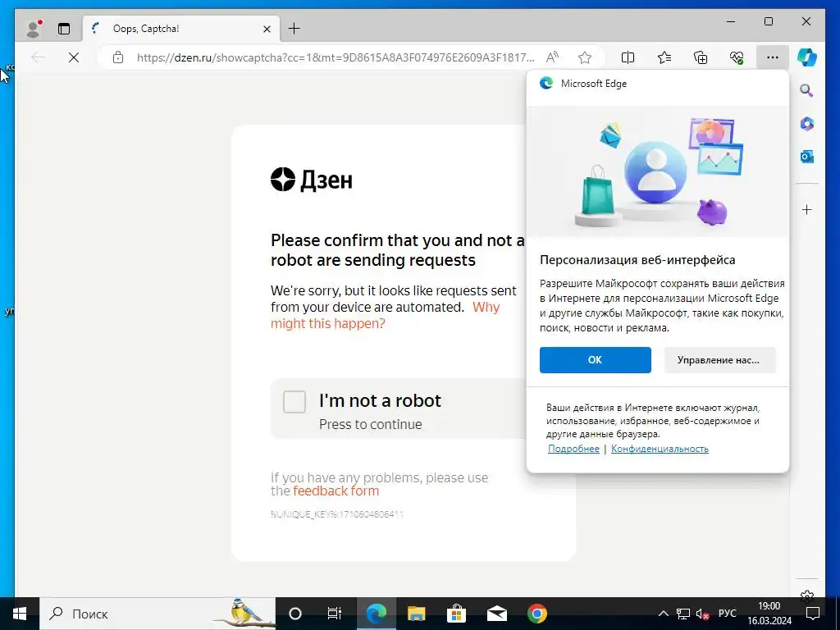Open Browser essentials heart icon

[x=737, y=57]
